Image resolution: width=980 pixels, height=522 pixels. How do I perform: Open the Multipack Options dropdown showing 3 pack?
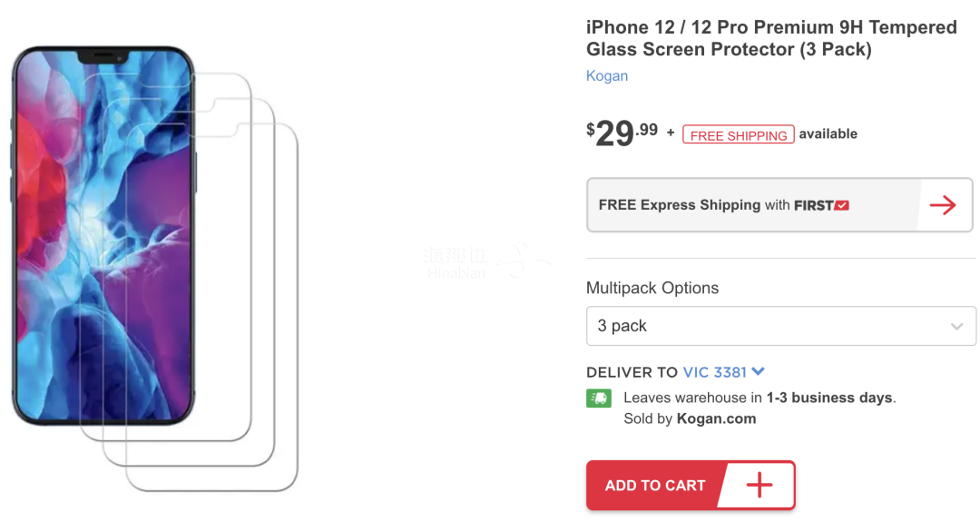(x=780, y=326)
